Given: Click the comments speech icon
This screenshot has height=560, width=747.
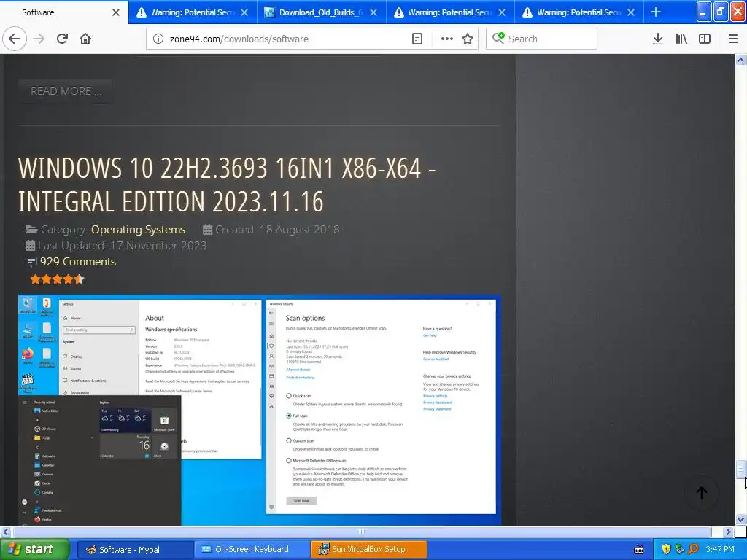Looking at the screenshot, I should [x=31, y=262].
